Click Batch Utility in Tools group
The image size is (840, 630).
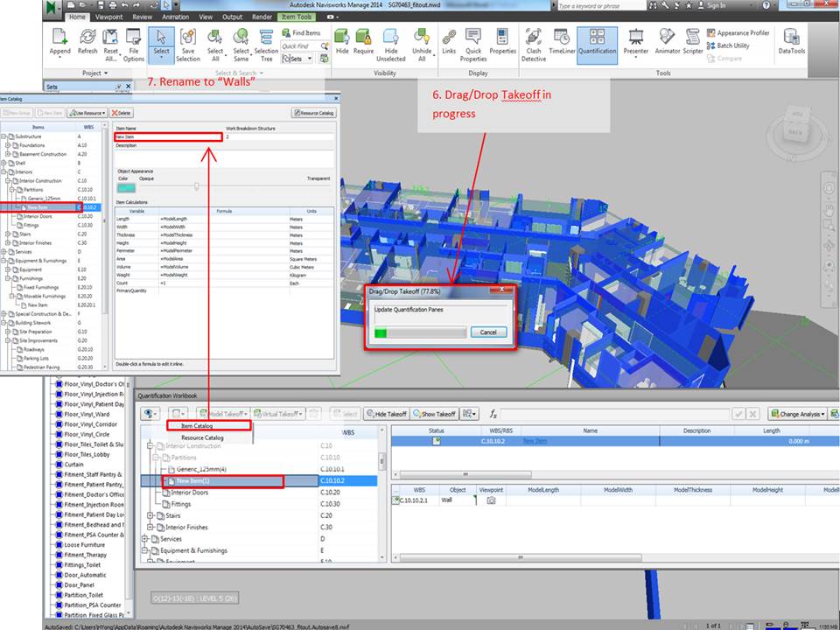(728, 45)
